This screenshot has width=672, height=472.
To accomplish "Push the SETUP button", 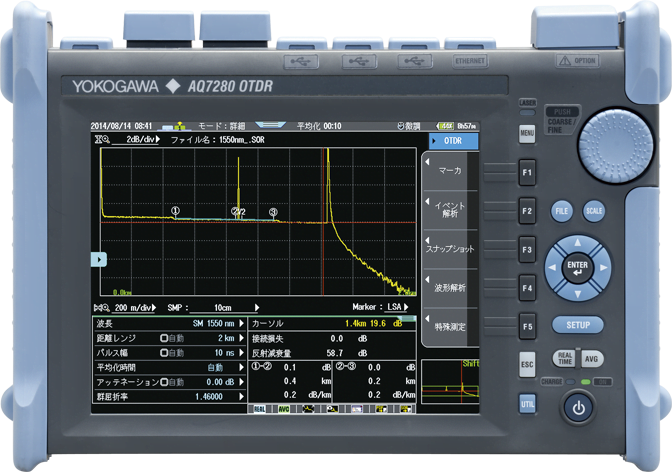I will (578, 325).
